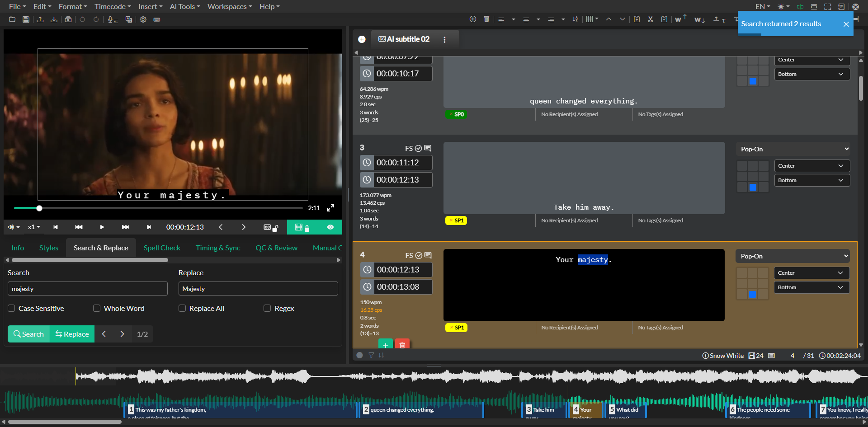Switch to the Timing & Sync tab
Viewport: 868px width, 427px height.
click(x=218, y=248)
